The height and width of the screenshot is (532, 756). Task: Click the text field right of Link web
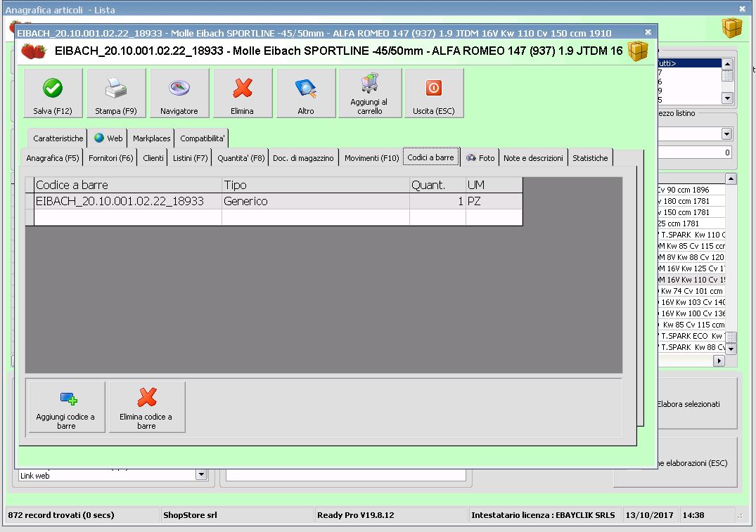point(346,475)
